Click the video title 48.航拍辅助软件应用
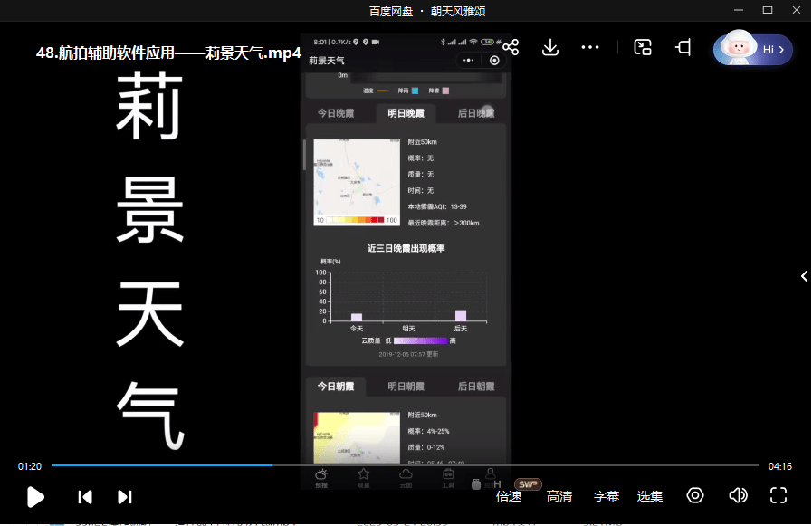 click(x=168, y=53)
